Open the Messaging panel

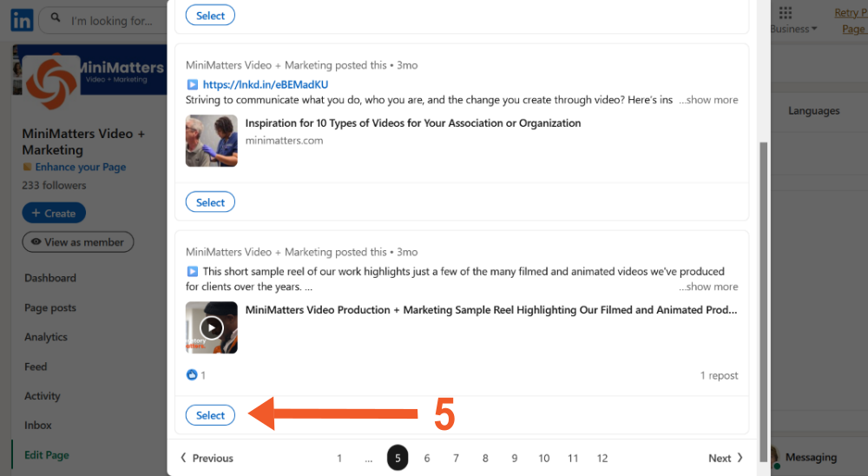[x=811, y=457]
